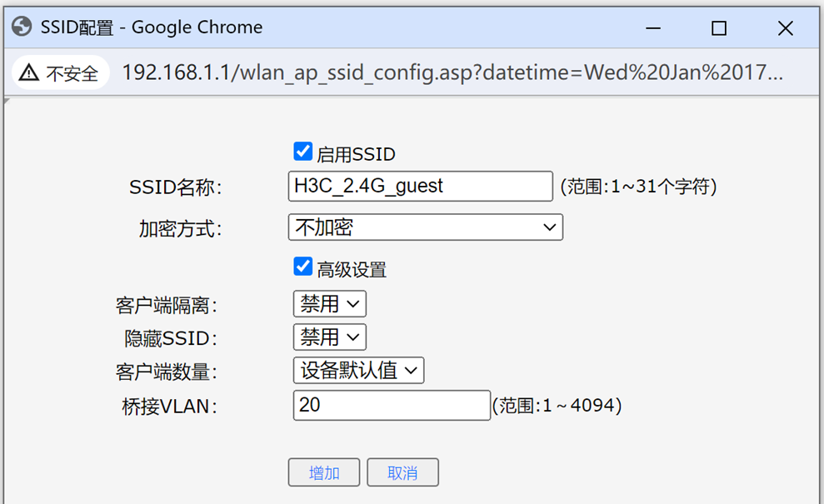Click the (范围:1~31个字符) hint text

click(638, 187)
